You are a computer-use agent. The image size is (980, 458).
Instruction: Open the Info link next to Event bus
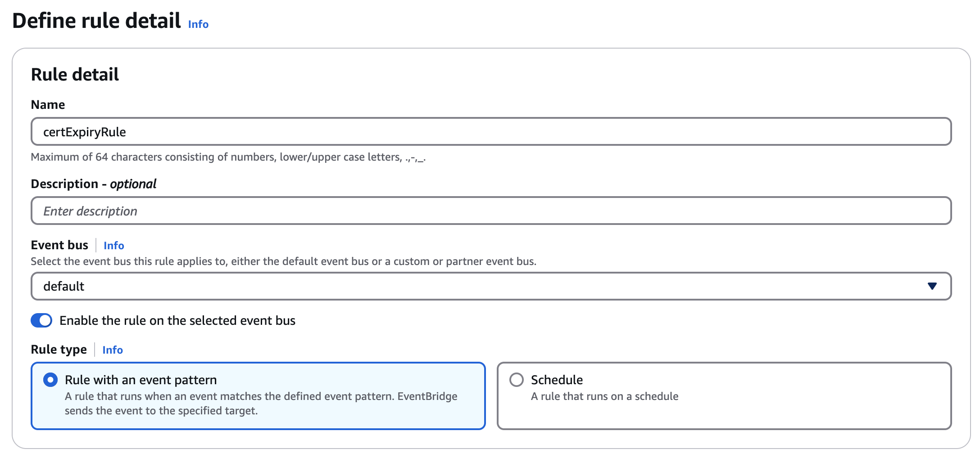coord(113,245)
